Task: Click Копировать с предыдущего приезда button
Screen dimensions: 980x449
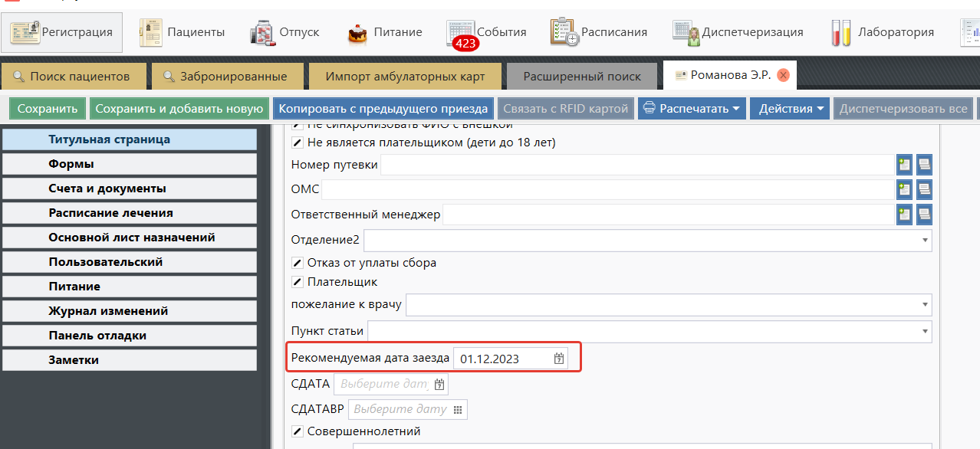Action: coord(383,108)
